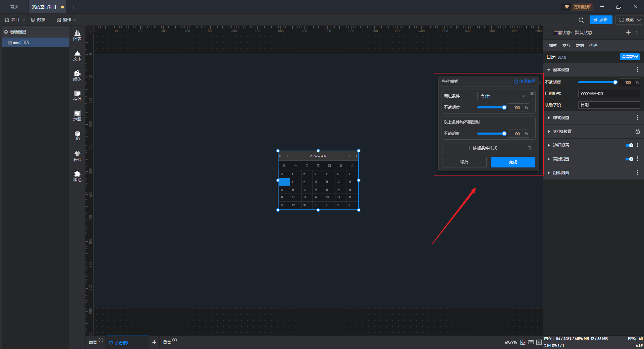Click the 日期格式 input field
This screenshot has height=349, width=644.
pos(609,94)
